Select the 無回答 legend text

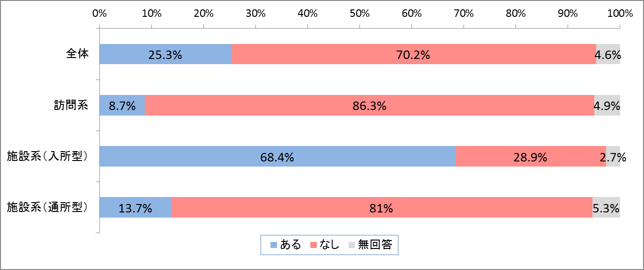point(375,245)
